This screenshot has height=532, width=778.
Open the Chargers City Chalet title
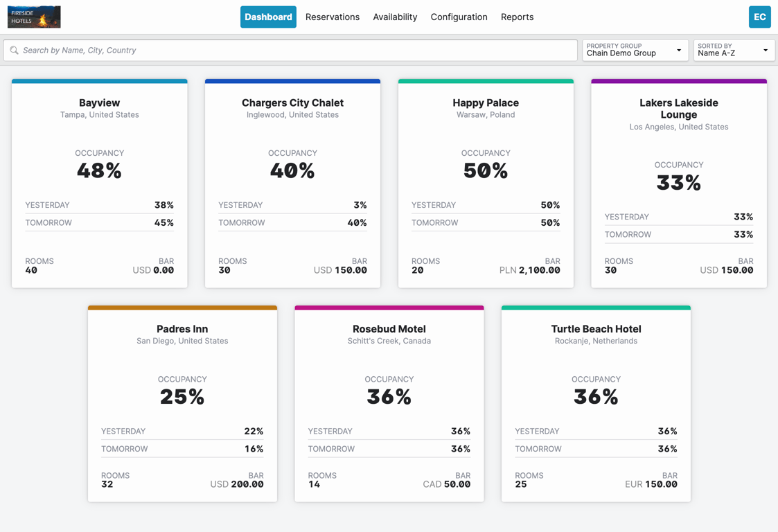pyautogui.click(x=293, y=103)
